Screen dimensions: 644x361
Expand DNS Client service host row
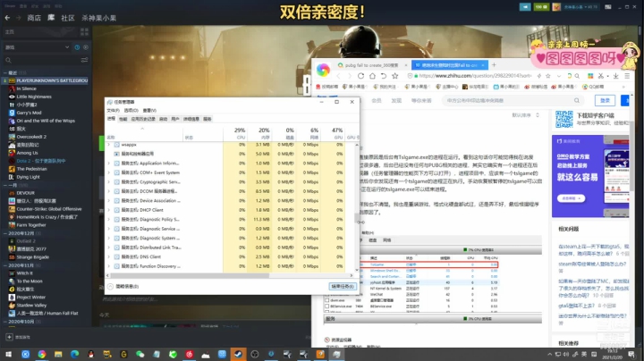point(109,256)
